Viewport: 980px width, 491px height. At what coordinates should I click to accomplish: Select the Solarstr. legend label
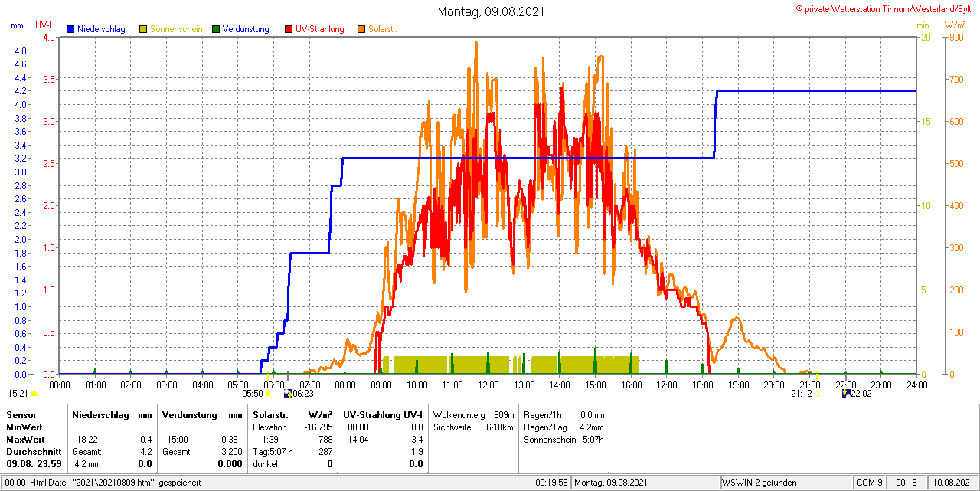(x=382, y=29)
